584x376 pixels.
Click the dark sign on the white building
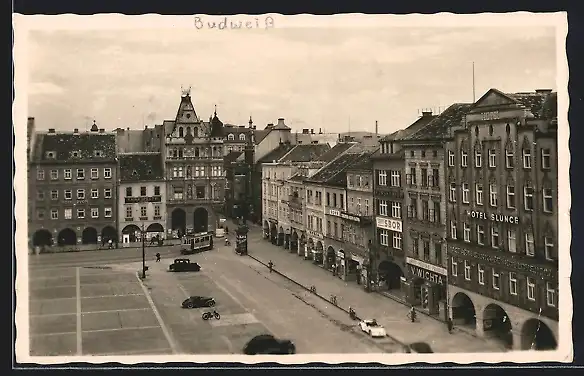(143, 200)
